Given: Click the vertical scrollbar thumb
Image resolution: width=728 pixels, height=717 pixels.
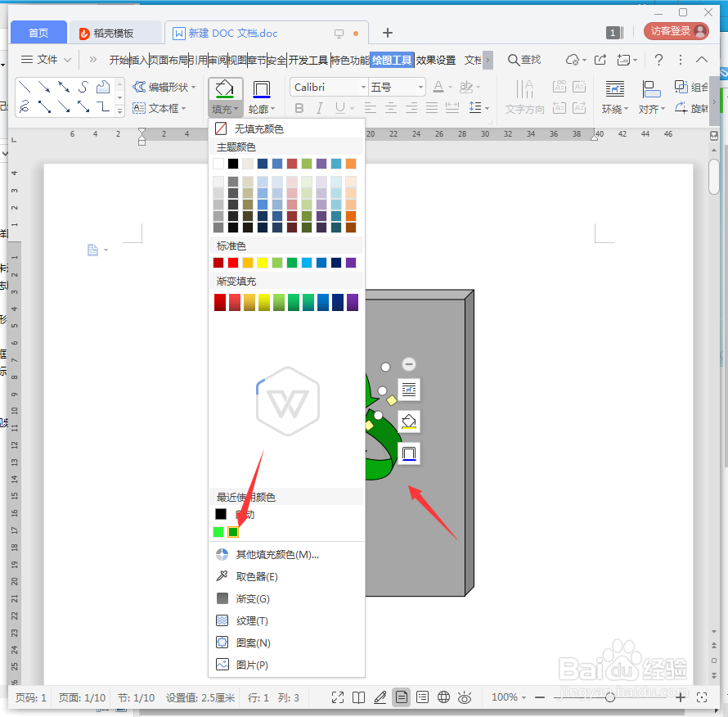Looking at the screenshot, I should [x=713, y=177].
